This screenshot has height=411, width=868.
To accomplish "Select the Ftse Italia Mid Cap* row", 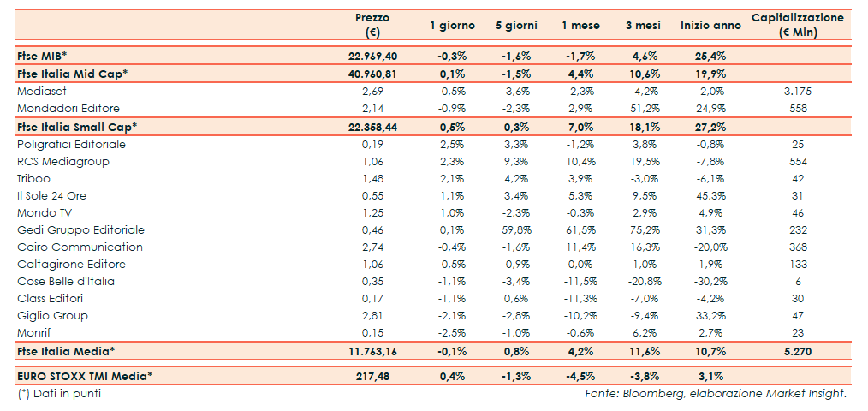I will pyautogui.click(x=73, y=74).
